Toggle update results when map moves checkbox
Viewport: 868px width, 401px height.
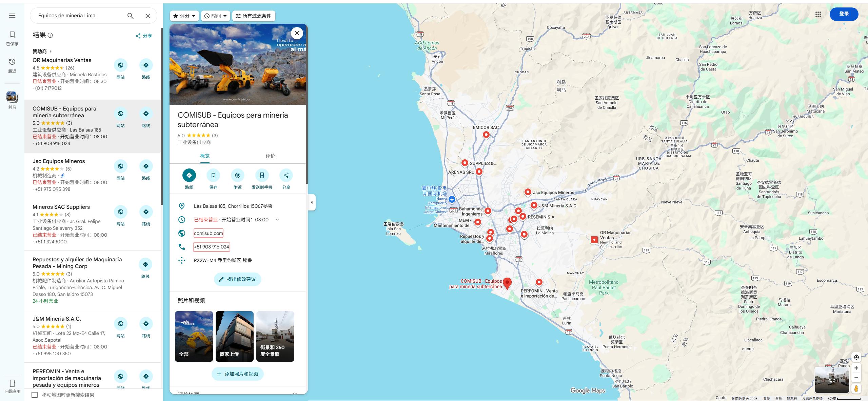point(35,395)
